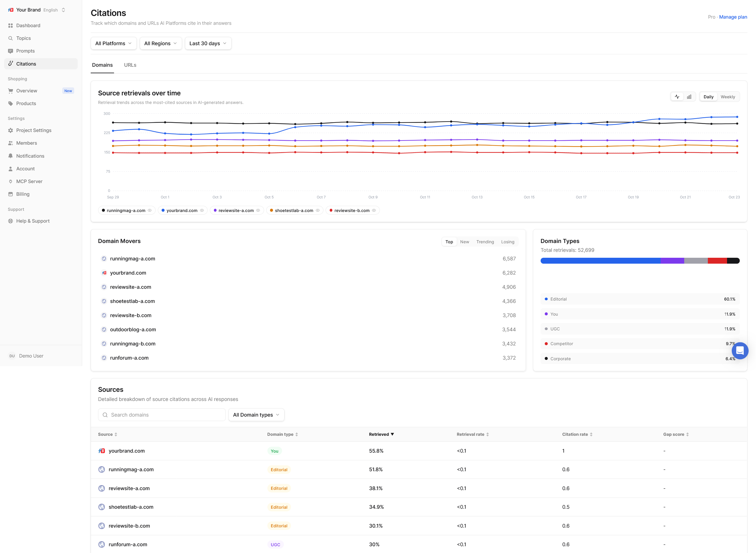The height and width of the screenshot is (553, 756).
Task: Open the All Regions dropdown
Action: coord(161,43)
